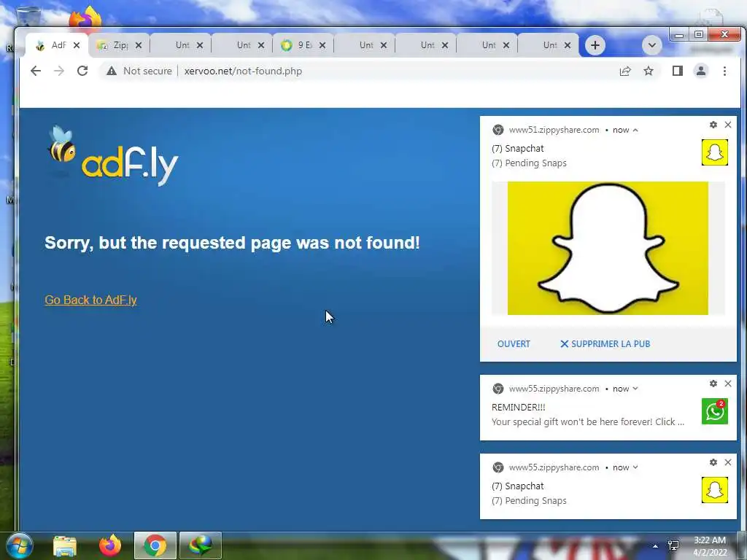Collapse the www51.zippyshare.com notification chevron
The height and width of the screenshot is (560, 747).
(635, 130)
